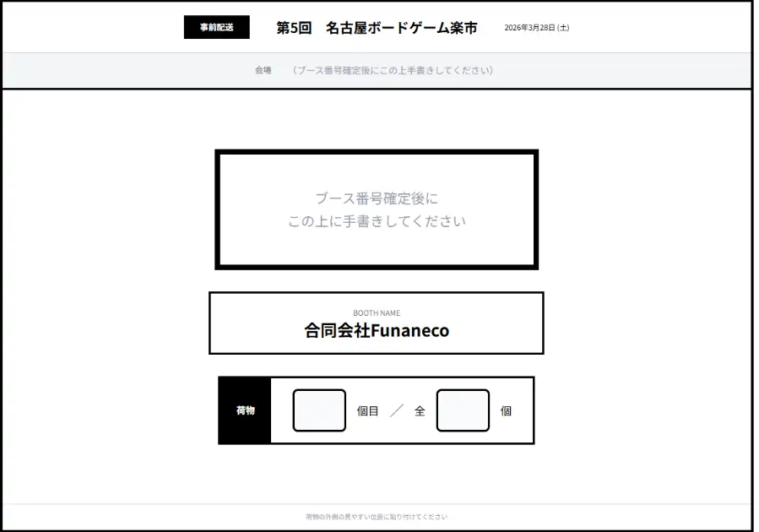Click the date 2026年3月28日 (土)

point(536,28)
